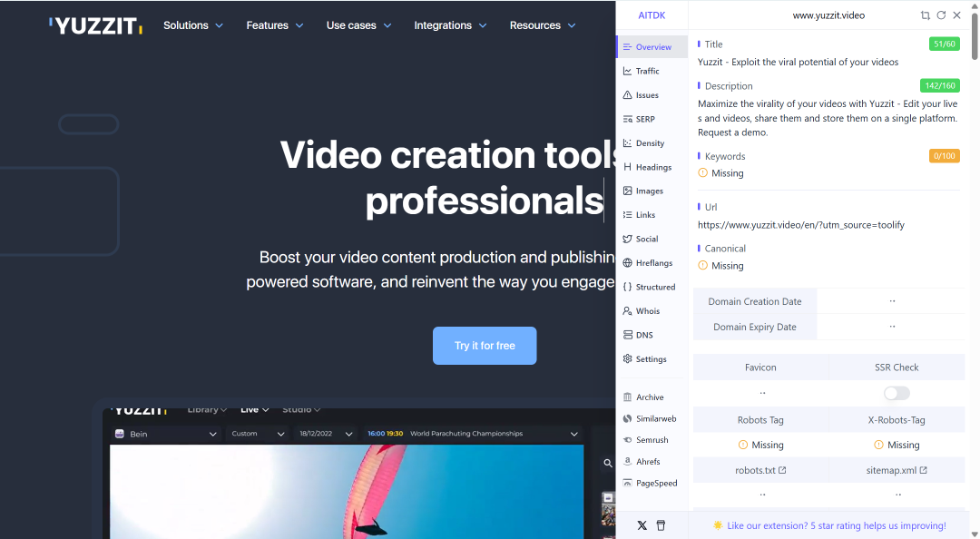
Task: Click the X-Robots-Tag header cell
Action: pos(897,420)
